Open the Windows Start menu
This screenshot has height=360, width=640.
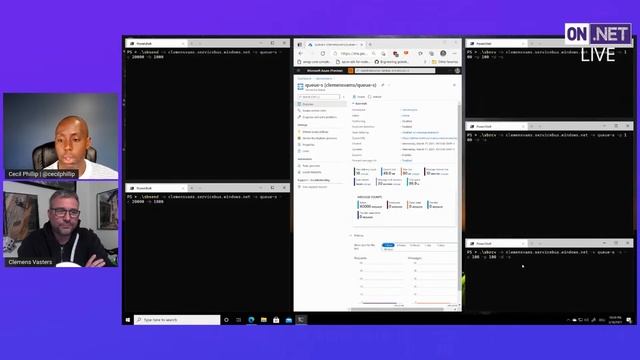128,320
